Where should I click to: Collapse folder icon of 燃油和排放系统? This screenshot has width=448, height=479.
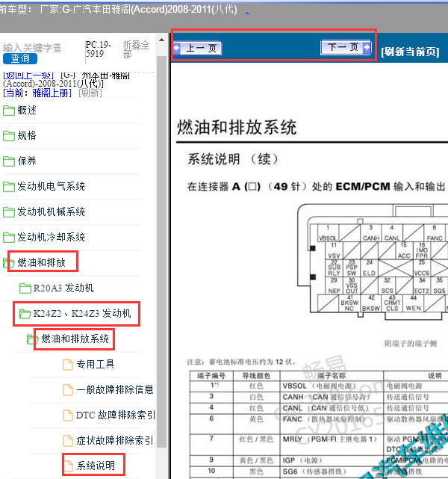click(x=32, y=339)
